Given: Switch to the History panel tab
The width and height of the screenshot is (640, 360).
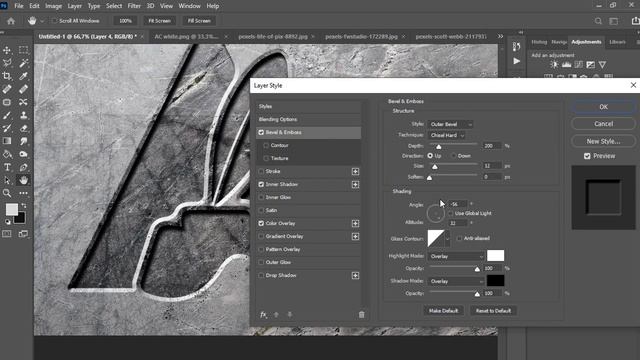Looking at the screenshot, I should click(x=539, y=42).
